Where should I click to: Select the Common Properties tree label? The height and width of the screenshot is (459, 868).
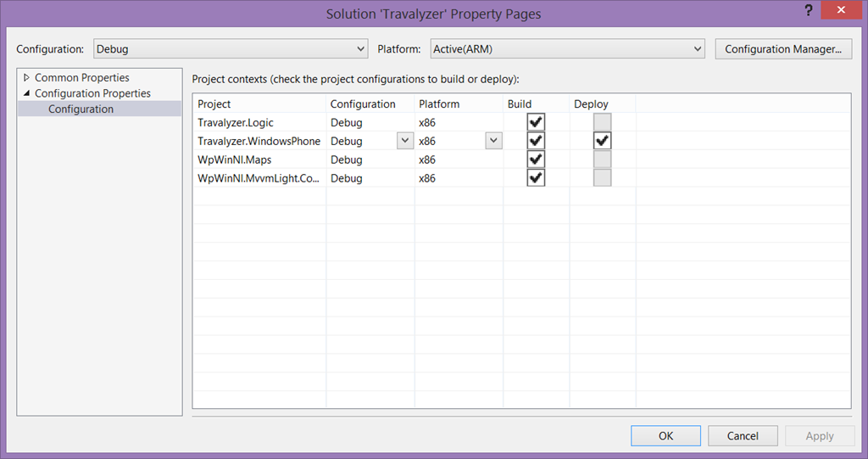click(82, 77)
